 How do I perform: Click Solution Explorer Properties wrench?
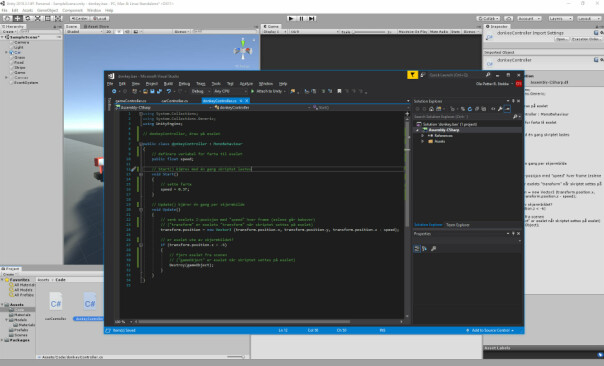(500, 109)
